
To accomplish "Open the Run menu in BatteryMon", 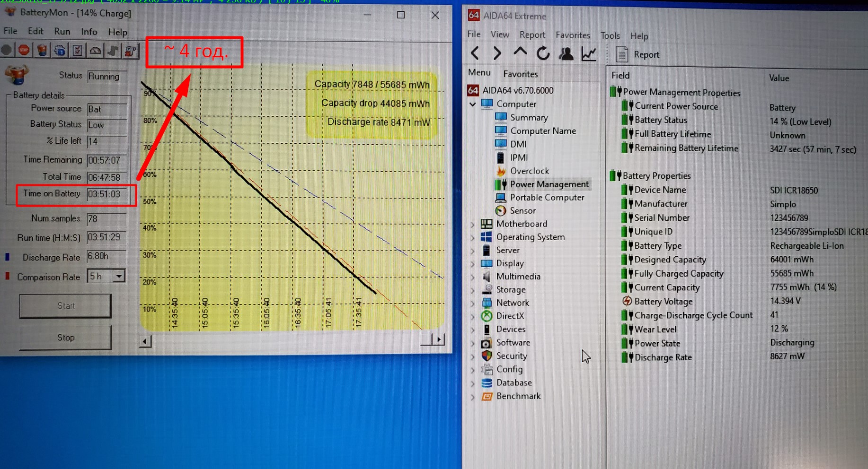I will point(62,32).
